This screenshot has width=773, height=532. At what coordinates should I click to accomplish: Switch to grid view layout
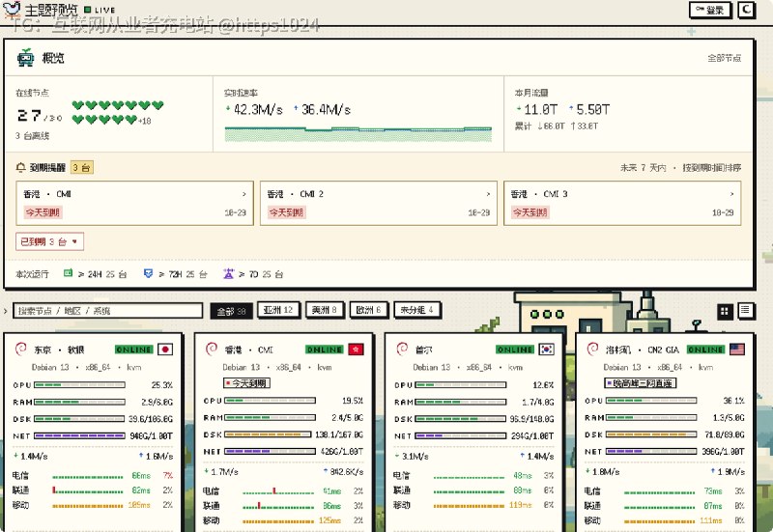pos(724,311)
